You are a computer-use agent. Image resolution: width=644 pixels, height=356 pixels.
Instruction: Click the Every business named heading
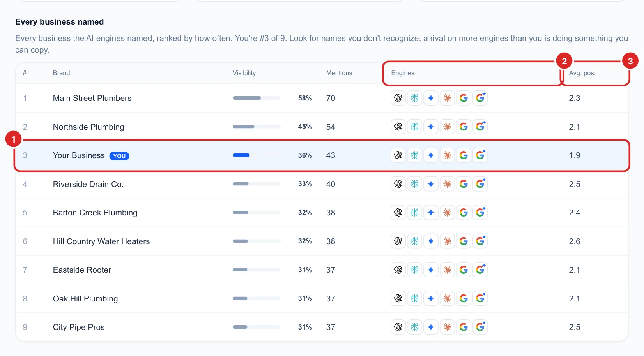60,22
